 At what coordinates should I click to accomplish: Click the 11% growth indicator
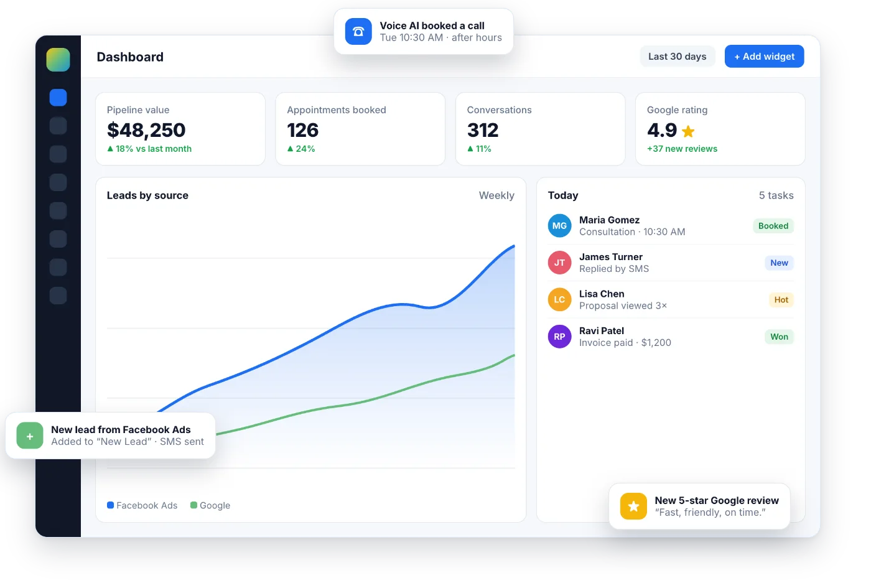pyautogui.click(x=479, y=149)
